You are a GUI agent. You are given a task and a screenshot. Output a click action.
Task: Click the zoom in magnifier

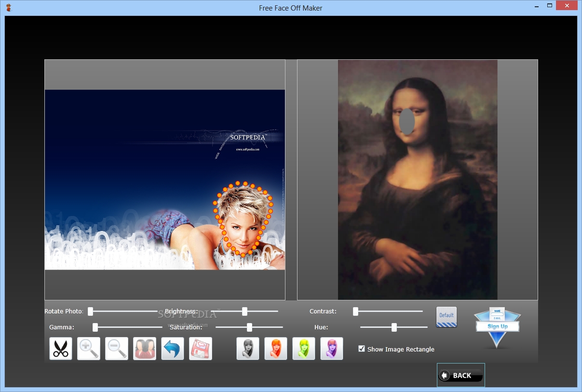pyautogui.click(x=89, y=349)
